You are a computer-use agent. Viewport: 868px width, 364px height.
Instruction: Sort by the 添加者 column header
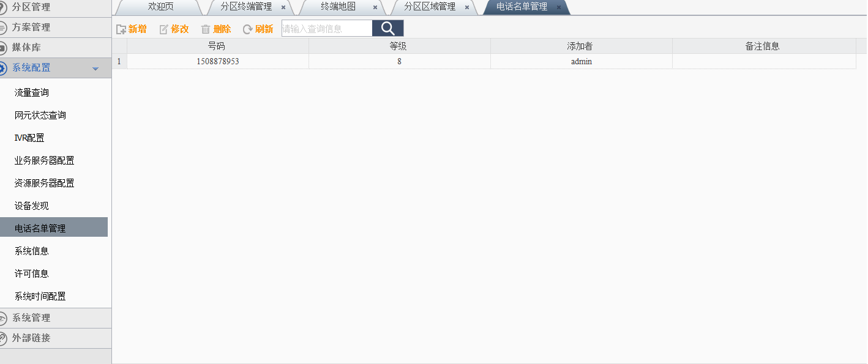[581, 46]
